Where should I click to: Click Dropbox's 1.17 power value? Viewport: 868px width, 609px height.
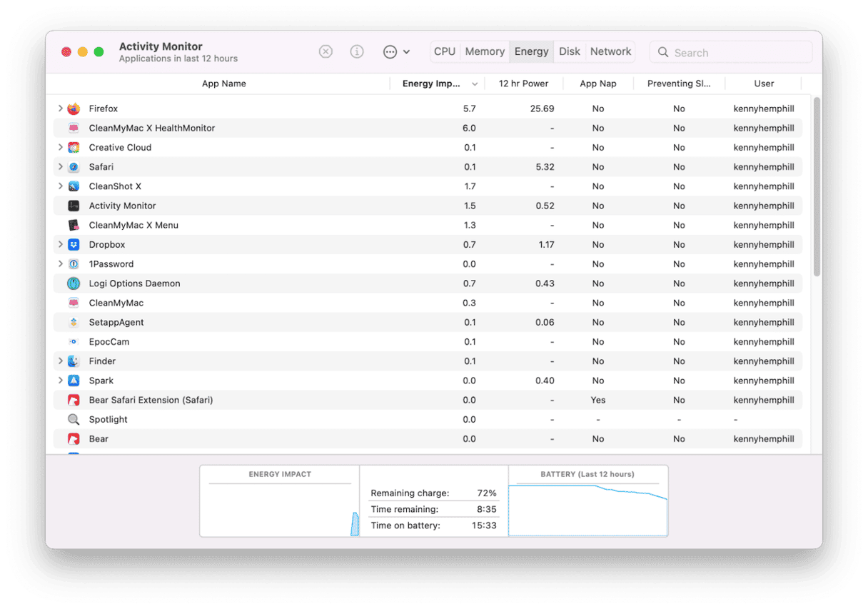click(x=545, y=245)
